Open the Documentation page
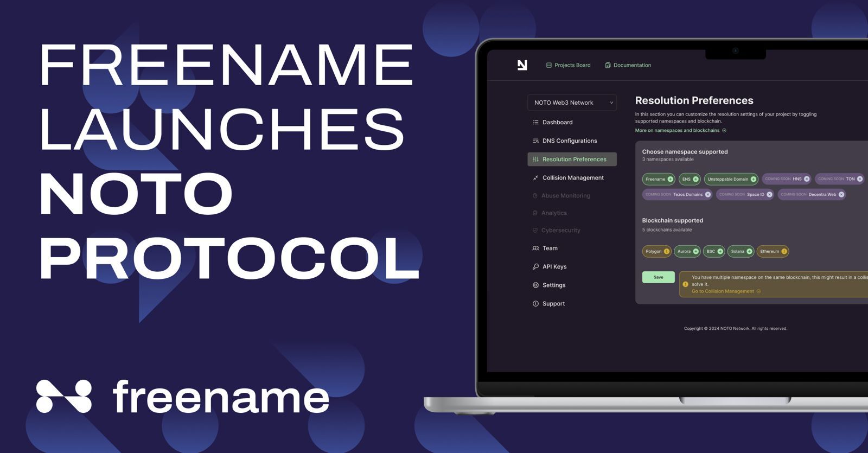The height and width of the screenshot is (453, 868). (628, 65)
